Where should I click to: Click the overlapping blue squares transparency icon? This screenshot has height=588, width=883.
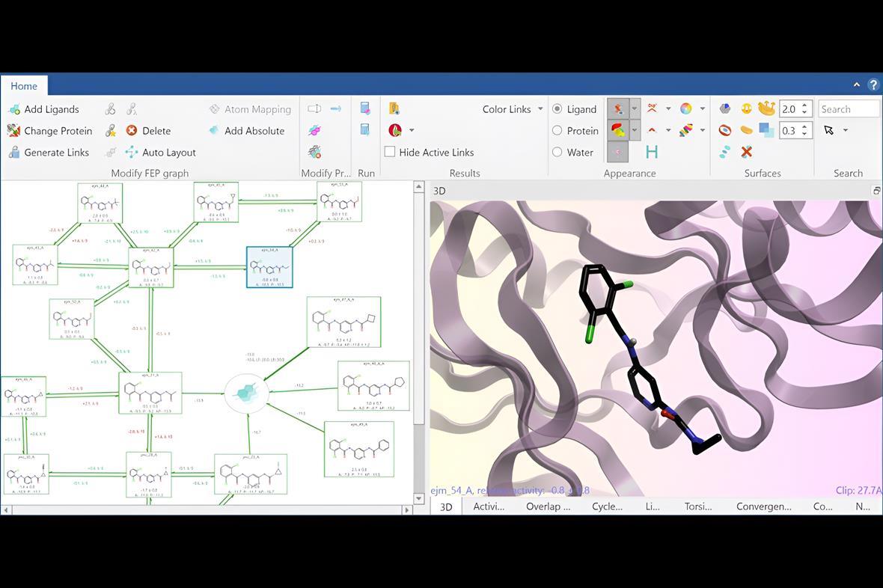(x=766, y=130)
